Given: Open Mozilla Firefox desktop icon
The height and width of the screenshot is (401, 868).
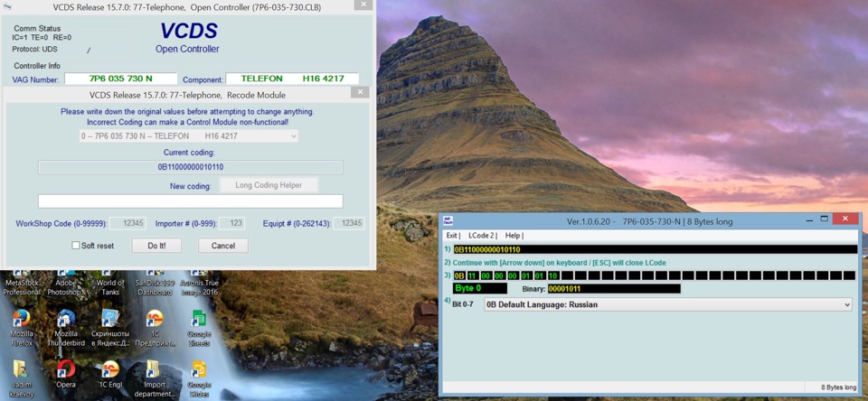Looking at the screenshot, I should [x=21, y=328].
